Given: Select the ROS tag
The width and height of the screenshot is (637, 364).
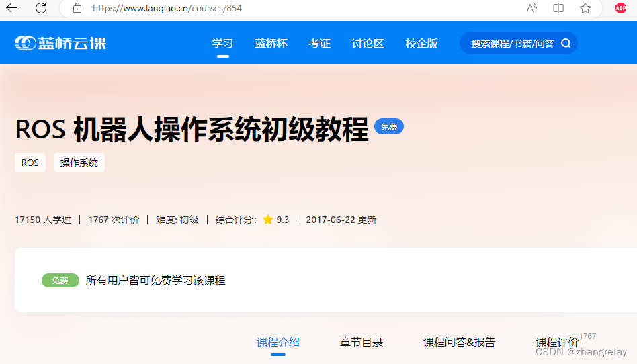Looking at the screenshot, I should [x=30, y=163].
